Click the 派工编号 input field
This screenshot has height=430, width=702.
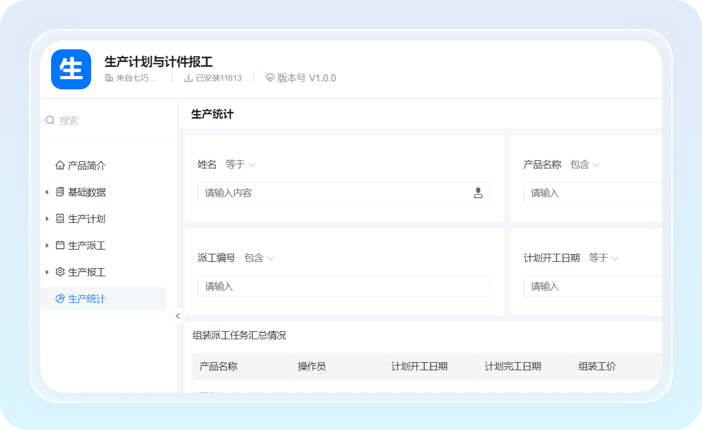pyautogui.click(x=343, y=286)
